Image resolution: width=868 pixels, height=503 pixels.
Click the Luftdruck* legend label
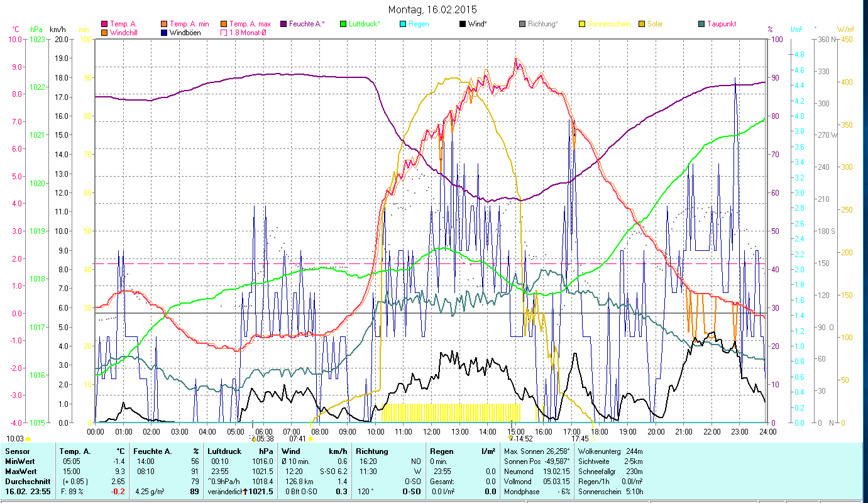click(365, 24)
